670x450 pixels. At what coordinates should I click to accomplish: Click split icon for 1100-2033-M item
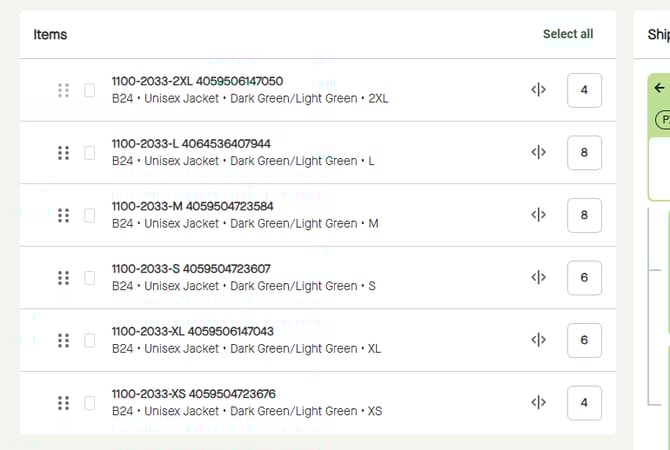[539, 215]
